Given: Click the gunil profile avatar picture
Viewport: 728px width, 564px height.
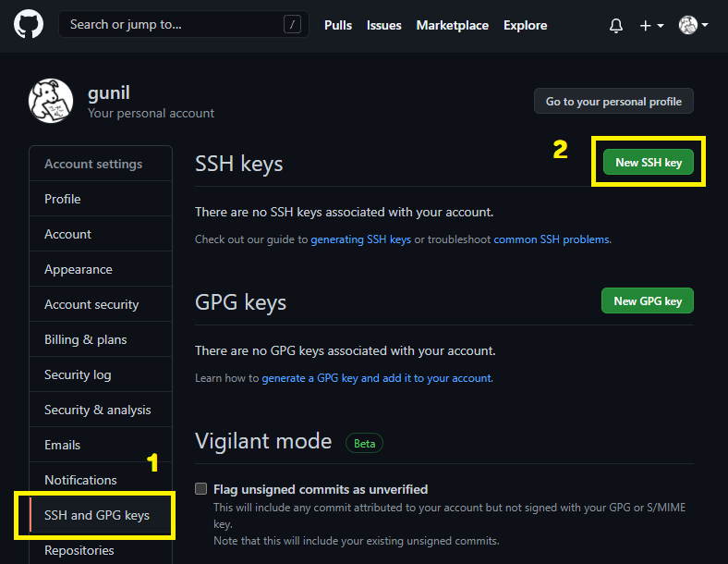Looking at the screenshot, I should coord(51,101).
